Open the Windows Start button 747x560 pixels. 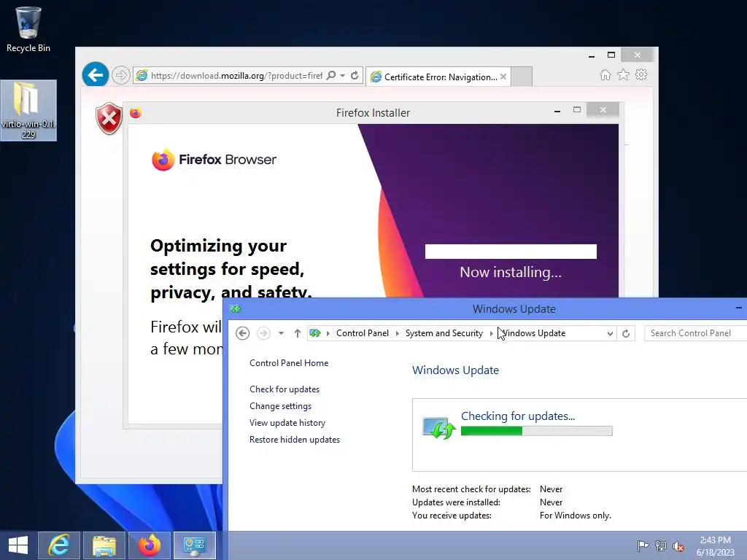coord(18,545)
